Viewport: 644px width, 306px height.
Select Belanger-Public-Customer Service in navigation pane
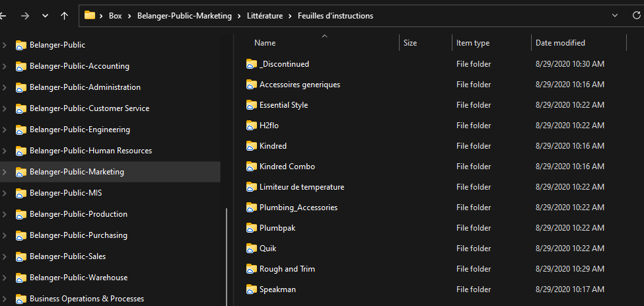click(90, 108)
